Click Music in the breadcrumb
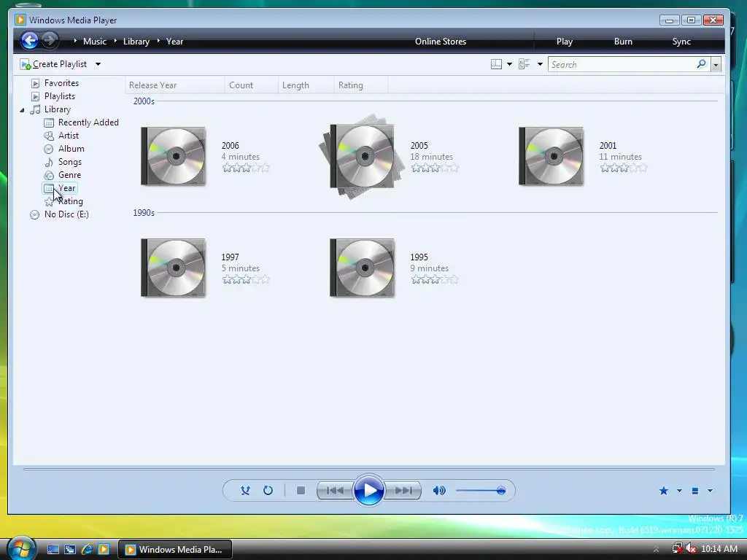Image resolution: width=747 pixels, height=560 pixels. point(95,42)
